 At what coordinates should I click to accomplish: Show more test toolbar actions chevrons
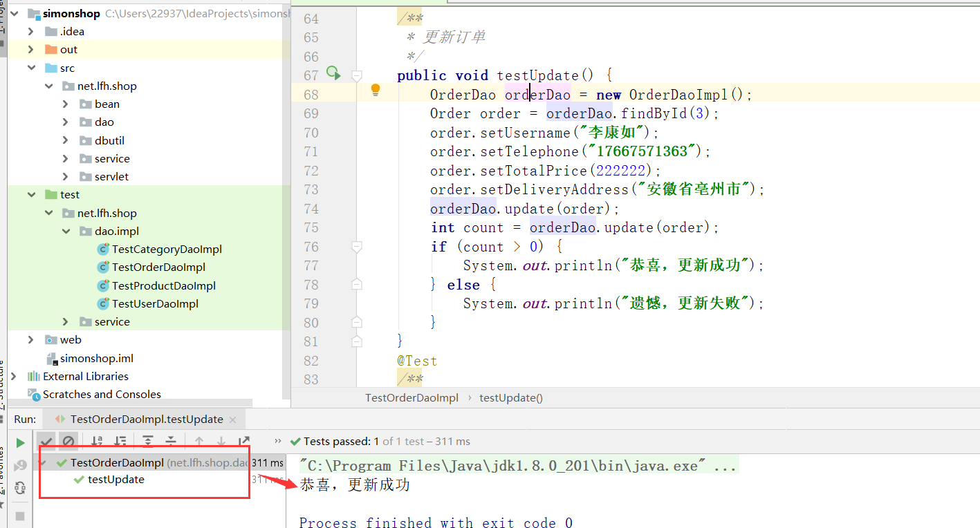coord(278,441)
